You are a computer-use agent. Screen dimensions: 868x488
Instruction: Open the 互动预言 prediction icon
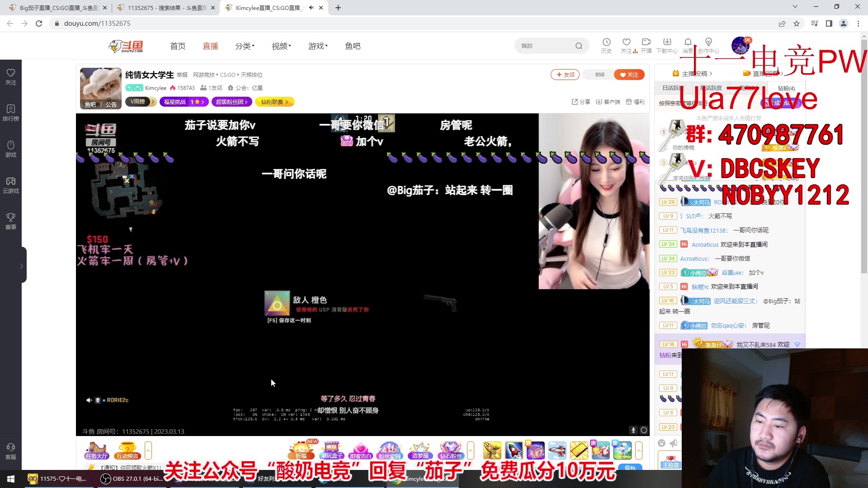tap(127, 450)
